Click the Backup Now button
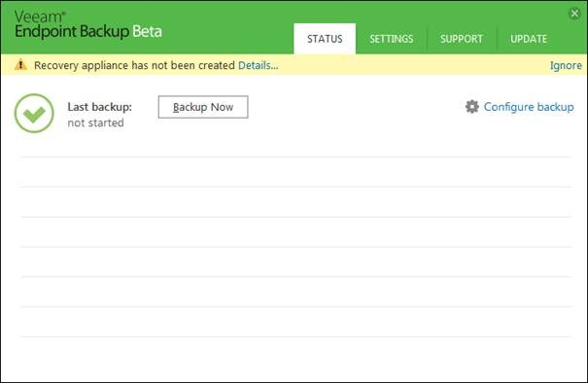Screen dimensions: 588x383 point(203,107)
